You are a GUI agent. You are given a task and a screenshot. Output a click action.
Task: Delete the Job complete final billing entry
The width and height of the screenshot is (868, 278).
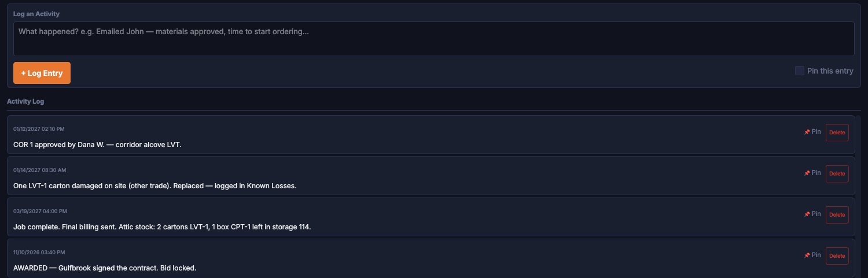(x=837, y=215)
